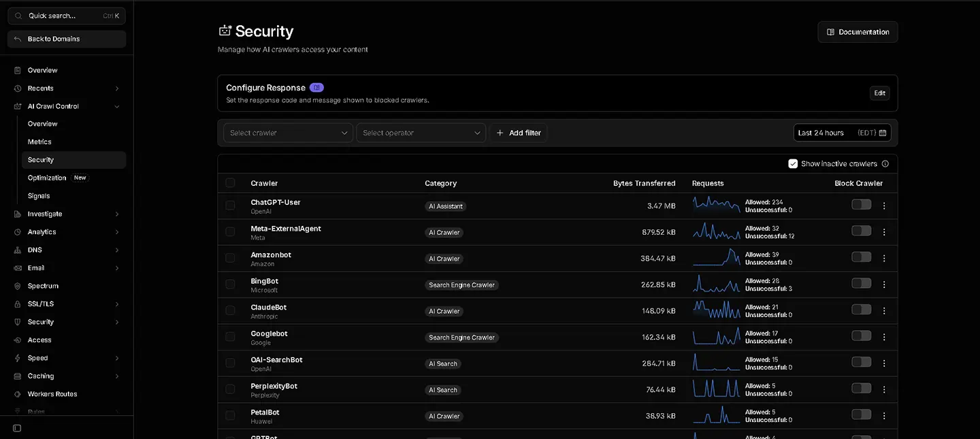This screenshot has height=439, width=980.
Task: Click the AI Assistant category tag
Action: [x=446, y=206]
